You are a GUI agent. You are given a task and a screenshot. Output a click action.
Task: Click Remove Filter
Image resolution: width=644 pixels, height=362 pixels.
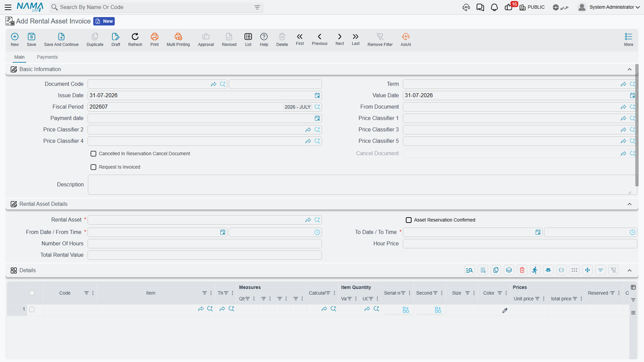(380, 39)
